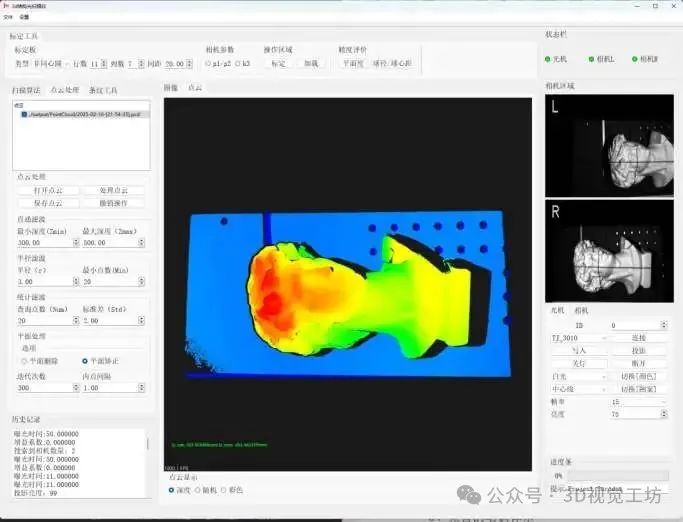Viewport: 683px width, 522px height.
Task: Select the 平面矫正 radio option
Action: click(86, 360)
